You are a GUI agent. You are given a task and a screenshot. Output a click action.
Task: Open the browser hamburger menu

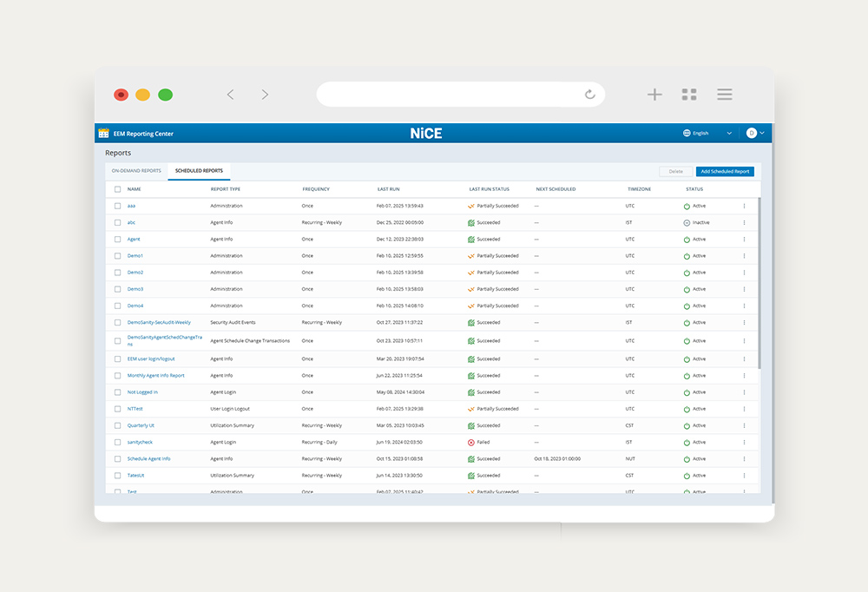tap(724, 94)
